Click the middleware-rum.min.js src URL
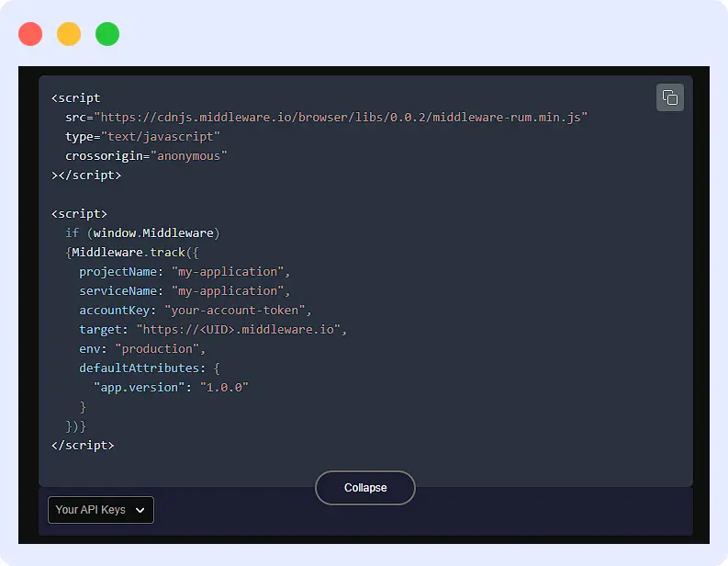This screenshot has width=728, height=566. [x=341, y=117]
